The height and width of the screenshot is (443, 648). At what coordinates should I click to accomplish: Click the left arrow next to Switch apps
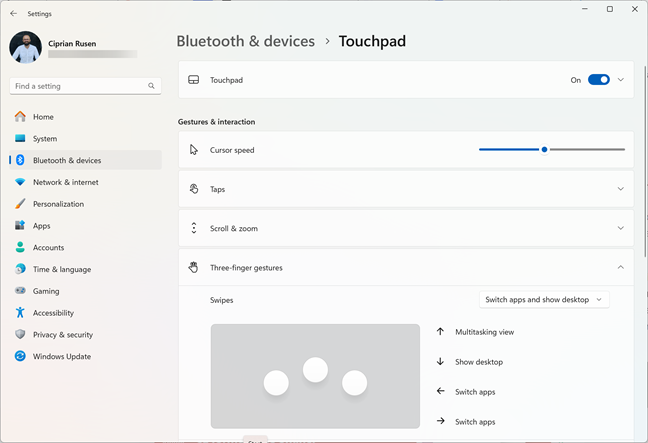click(x=441, y=391)
